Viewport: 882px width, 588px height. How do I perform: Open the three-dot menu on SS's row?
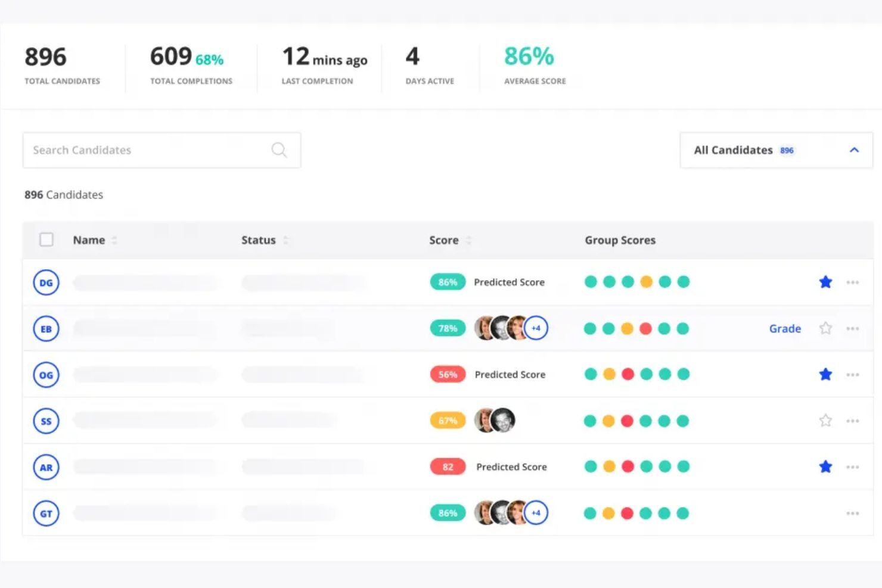tap(852, 421)
